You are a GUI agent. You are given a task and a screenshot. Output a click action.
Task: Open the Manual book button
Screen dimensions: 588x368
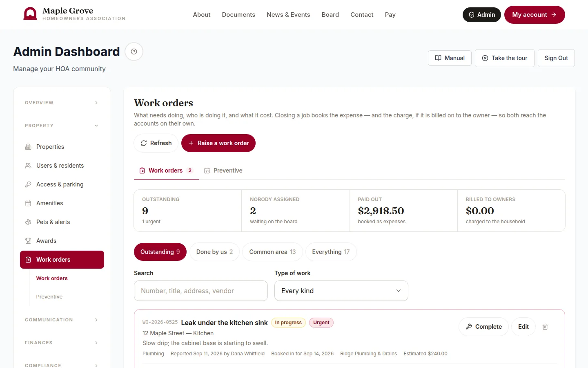(450, 58)
